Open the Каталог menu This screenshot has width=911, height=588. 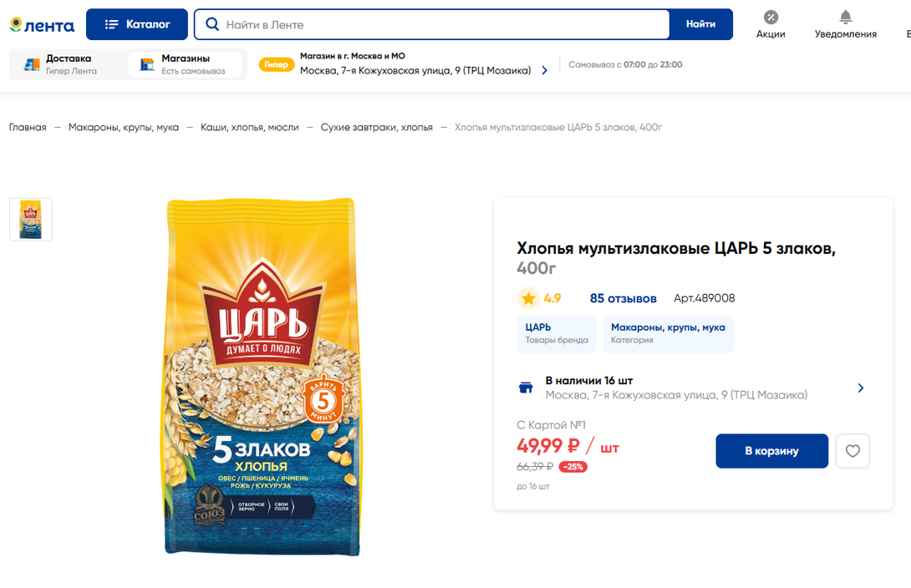coord(137,24)
